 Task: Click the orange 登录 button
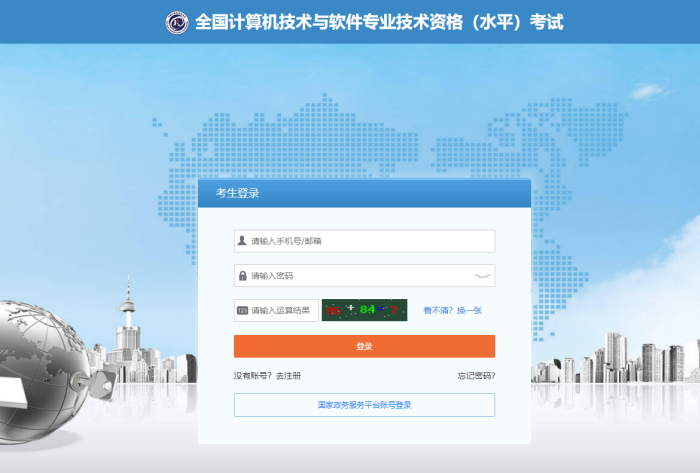[x=364, y=346]
